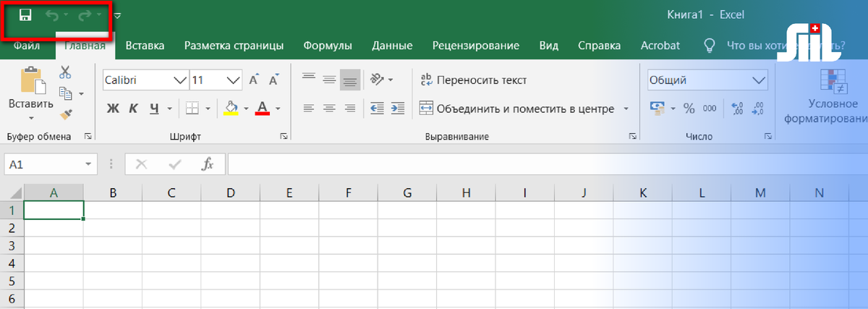Toggle underline Ч formatting

[154, 109]
